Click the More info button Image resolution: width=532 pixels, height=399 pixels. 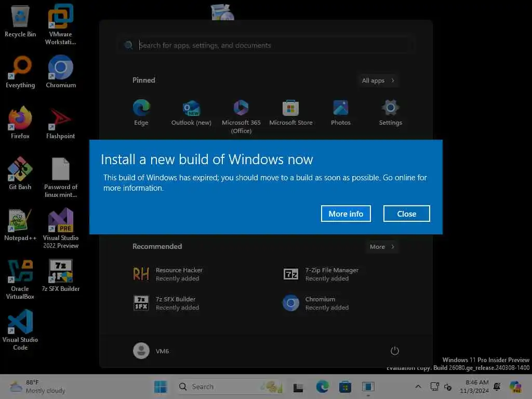click(x=345, y=214)
